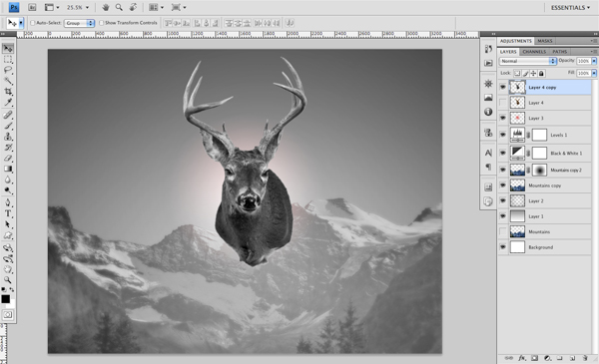Create a new adjustment layer from the bottom icon

547,358
